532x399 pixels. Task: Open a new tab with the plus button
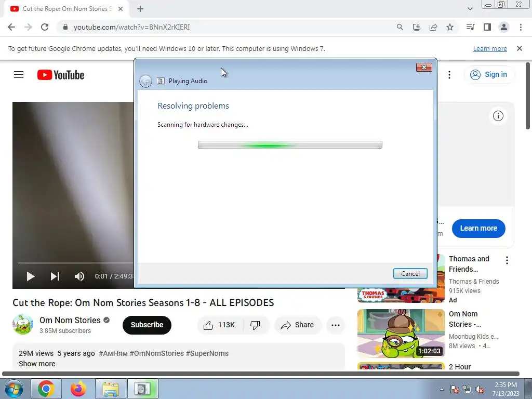[140, 9]
